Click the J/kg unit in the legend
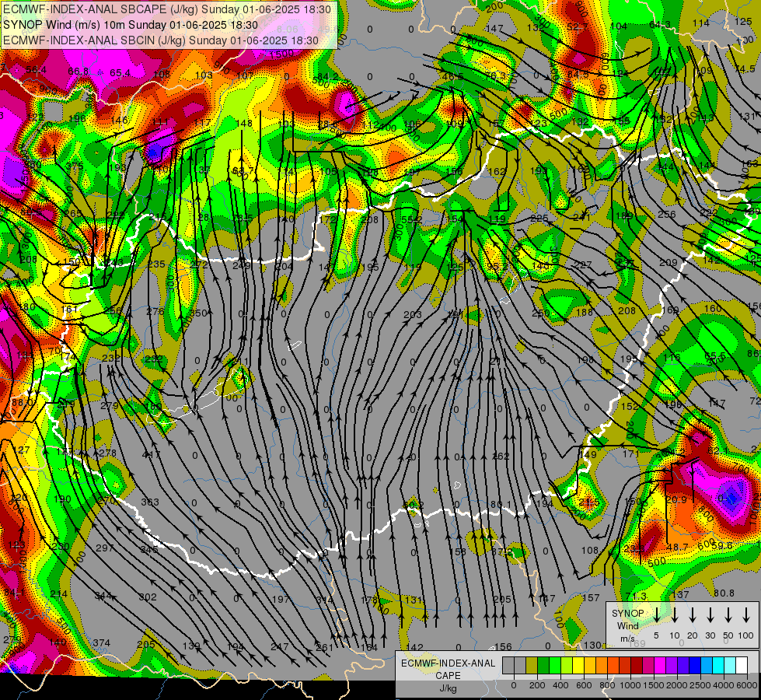The width and height of the screenshot is (761, 700). [x=448, y=688]
